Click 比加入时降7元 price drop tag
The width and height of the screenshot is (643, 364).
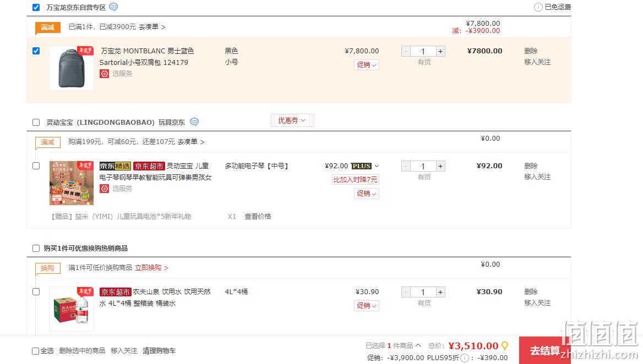click(355, 179)
